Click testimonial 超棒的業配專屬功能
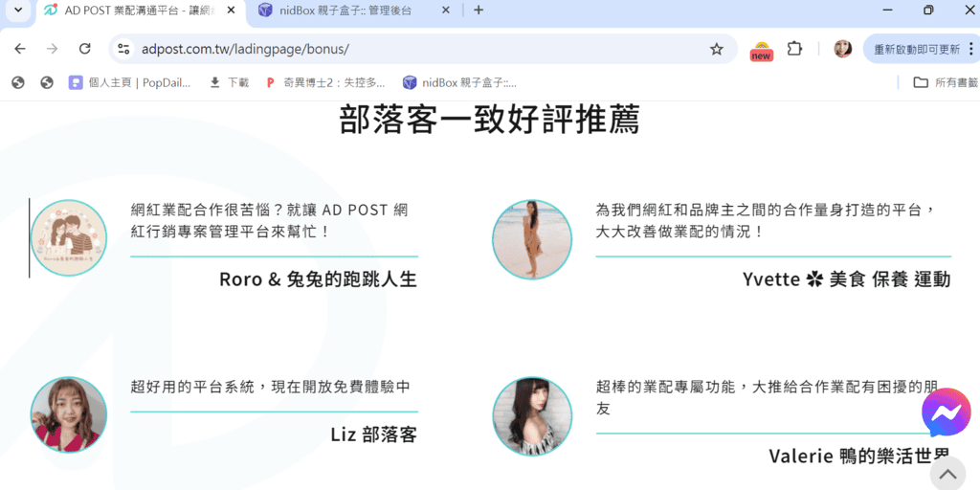This screenshot has height=490, width=980. click(768, 397)
